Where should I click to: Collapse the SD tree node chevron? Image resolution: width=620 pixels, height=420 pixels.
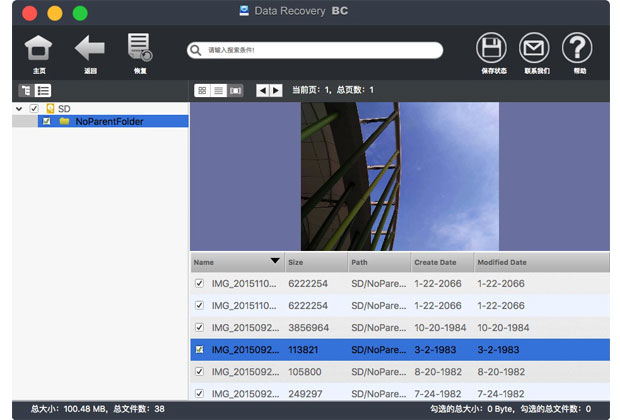[19, 108]
